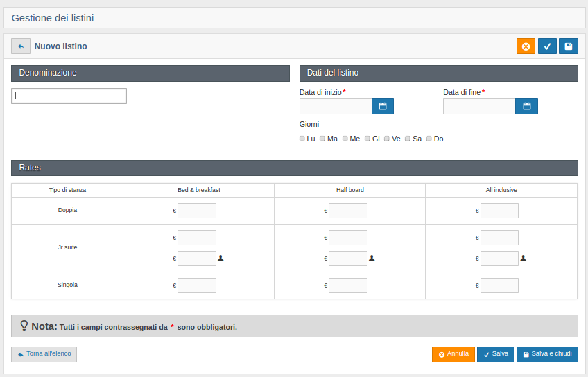This screenshot has width=588, height=377.
Task: Click the Salva button at the bottom
Action: [496, 354]
